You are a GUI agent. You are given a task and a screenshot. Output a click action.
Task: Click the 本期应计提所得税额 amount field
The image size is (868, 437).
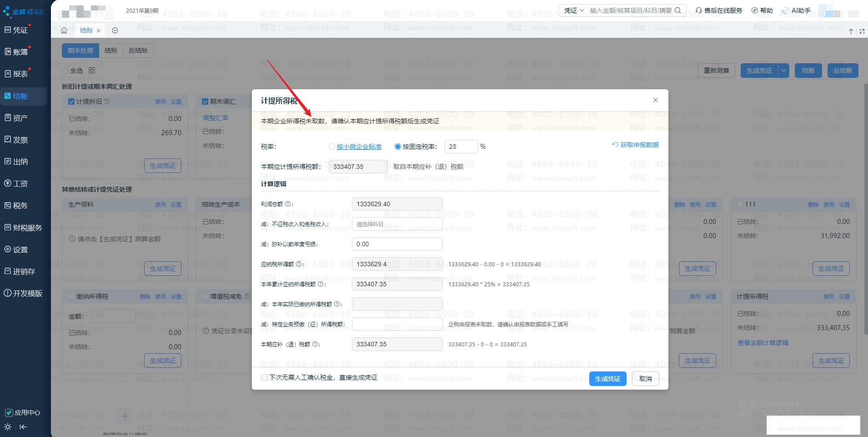point(358,167)
